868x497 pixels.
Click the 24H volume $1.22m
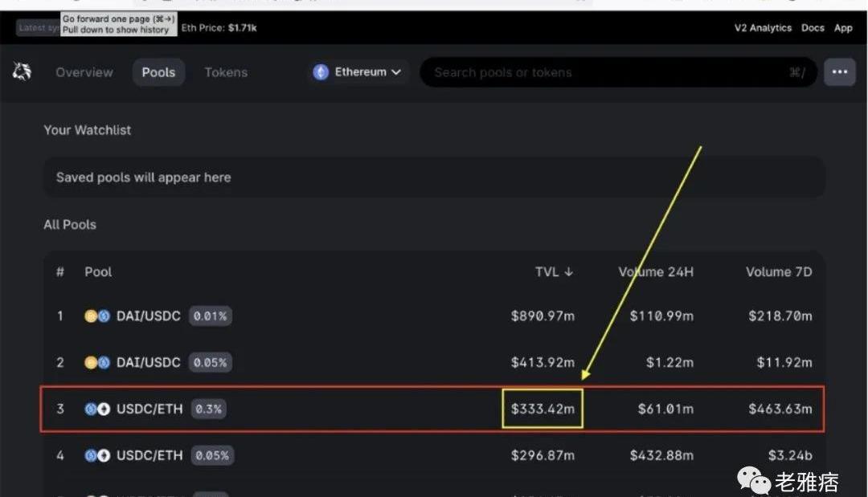(x=669, y=363)
